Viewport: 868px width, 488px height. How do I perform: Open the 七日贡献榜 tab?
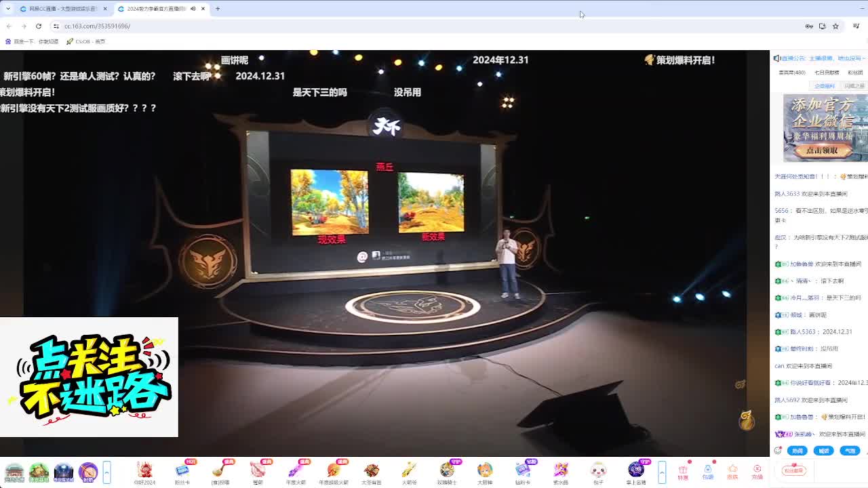tap(827, 73)
